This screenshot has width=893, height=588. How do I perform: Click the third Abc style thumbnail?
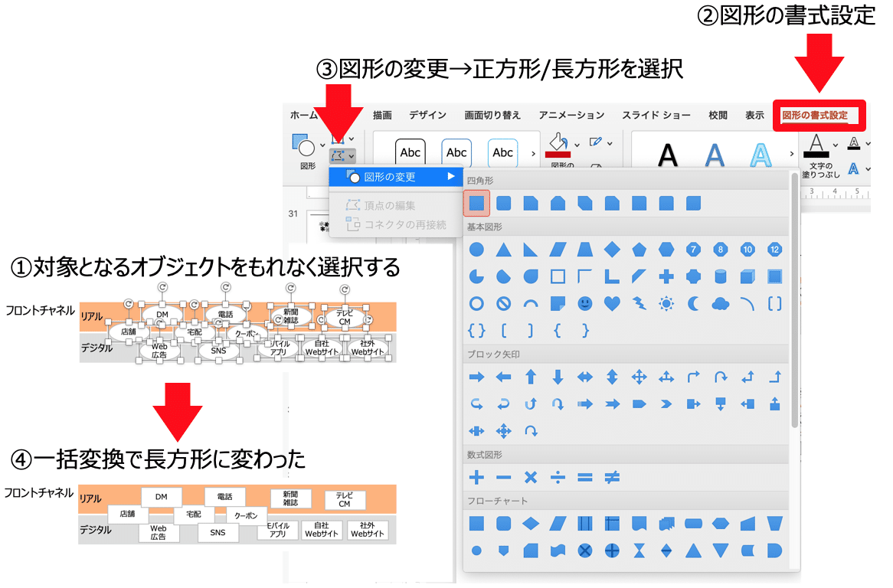502,152
